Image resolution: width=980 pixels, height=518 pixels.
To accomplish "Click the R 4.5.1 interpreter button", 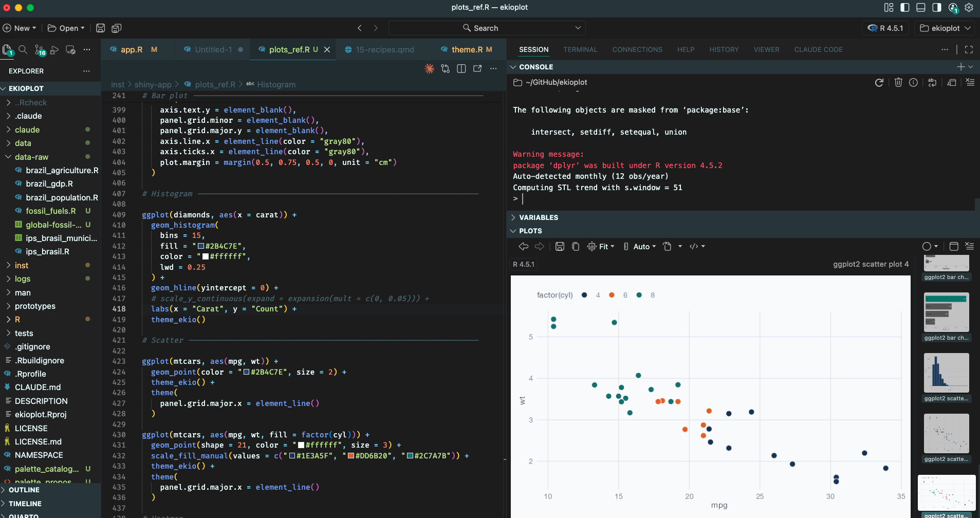I will click(x=885, y=28).
